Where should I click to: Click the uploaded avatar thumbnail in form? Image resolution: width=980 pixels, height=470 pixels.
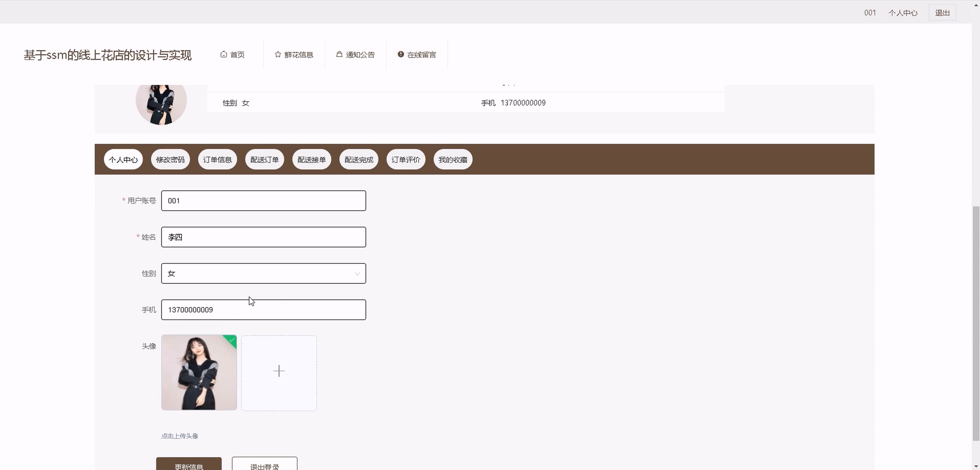[x=199, y=373]
